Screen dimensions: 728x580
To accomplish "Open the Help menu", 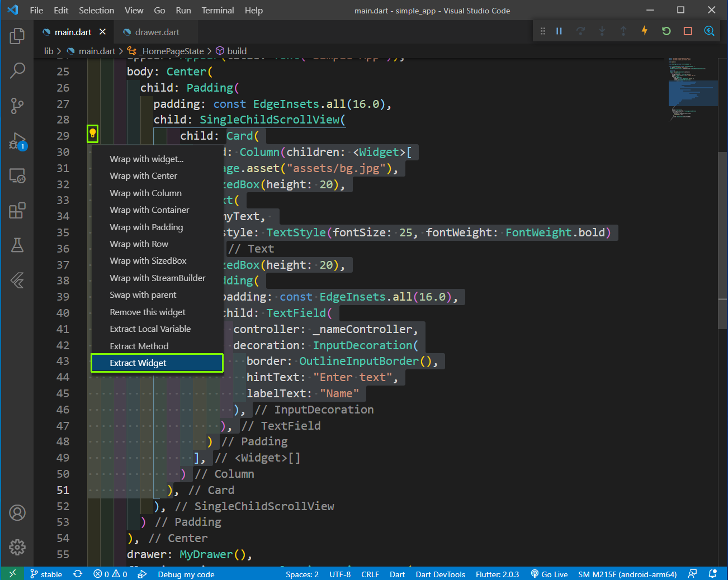I will (253, 10).
